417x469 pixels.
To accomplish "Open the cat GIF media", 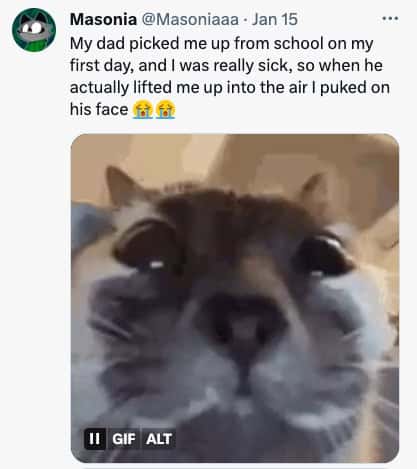I will (235, 298).
